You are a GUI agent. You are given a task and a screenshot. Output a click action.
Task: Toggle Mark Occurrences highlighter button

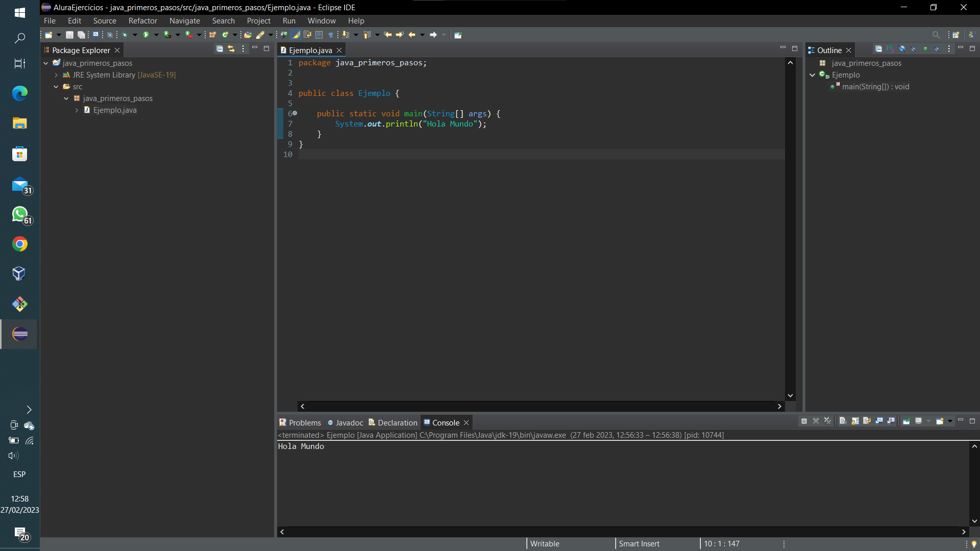[x=296, y=35]
